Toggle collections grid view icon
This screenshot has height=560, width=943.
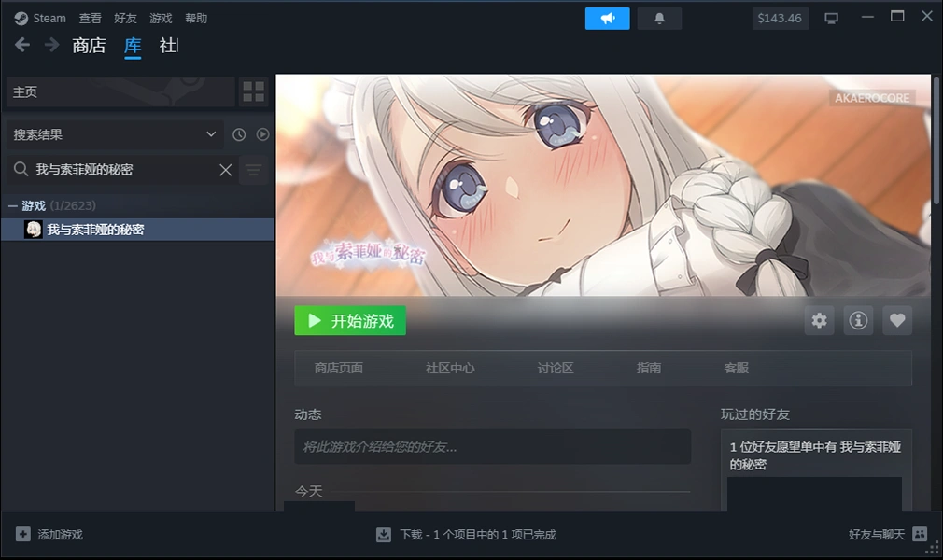[253, 92]
